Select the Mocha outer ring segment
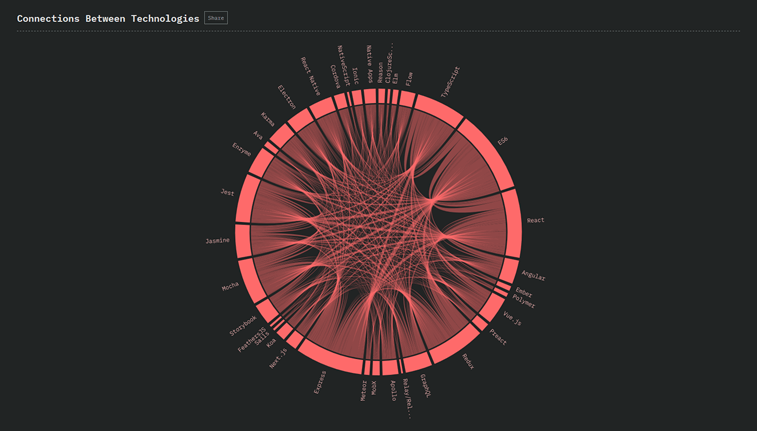Image resolution: width=757 pixels, height=431 pixels. tap(252, 281)
